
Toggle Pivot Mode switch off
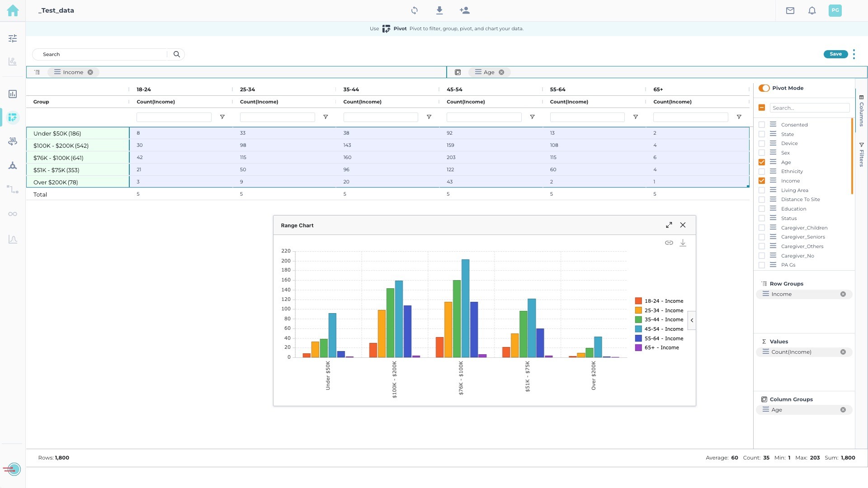[764, 88]
